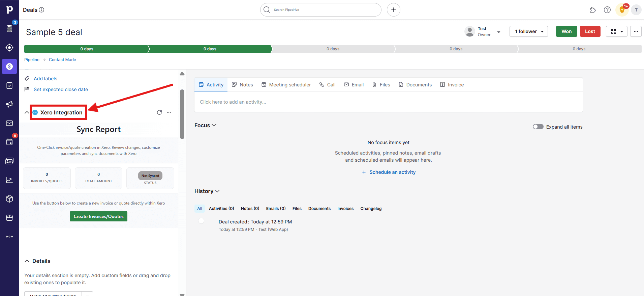Screen dimensions: 644x296
Task: Open the Campaigns megaphone icon in sidebar
Action: 9,104
